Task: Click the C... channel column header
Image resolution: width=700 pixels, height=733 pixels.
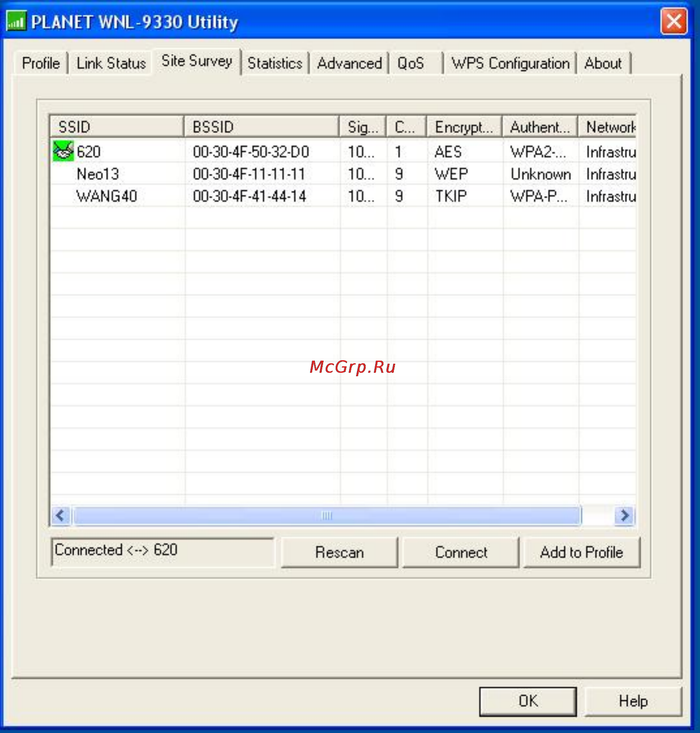Action: pyautogui.click(x=406, y=127)
